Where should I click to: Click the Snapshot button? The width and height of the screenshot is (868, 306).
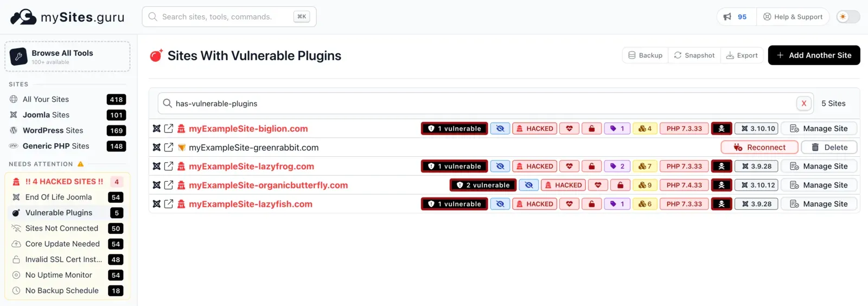coord(694,55)
